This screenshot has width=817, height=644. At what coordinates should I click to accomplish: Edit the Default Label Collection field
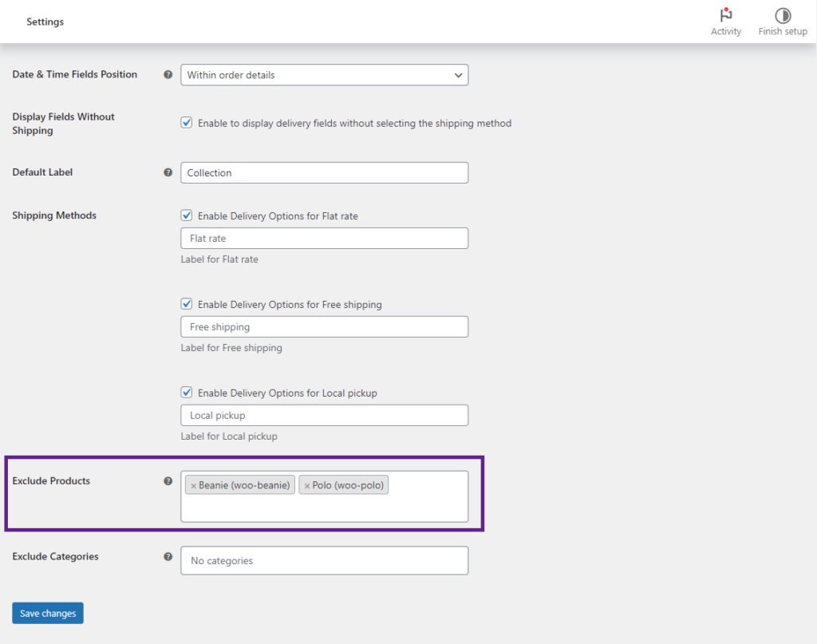coord(324,173)
